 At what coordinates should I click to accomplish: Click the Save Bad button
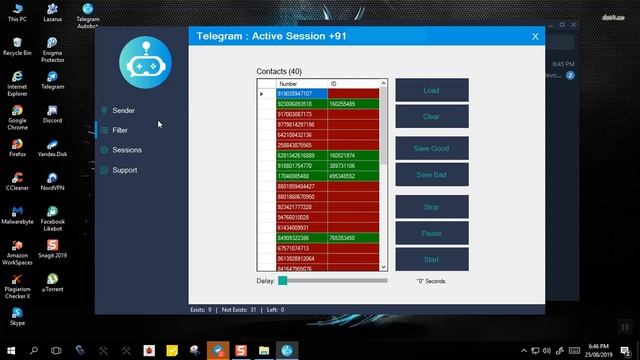coord(432,175)
